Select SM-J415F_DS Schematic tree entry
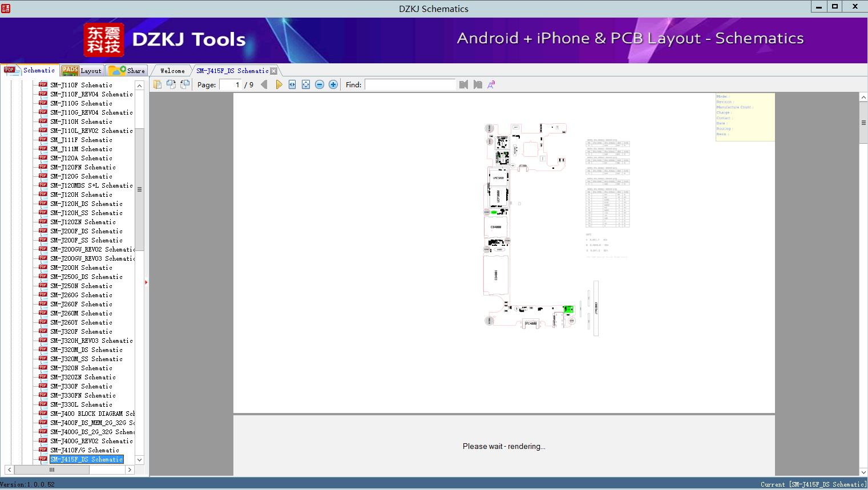The width and height of the screenshot is (868, 490). coord(86,459)
